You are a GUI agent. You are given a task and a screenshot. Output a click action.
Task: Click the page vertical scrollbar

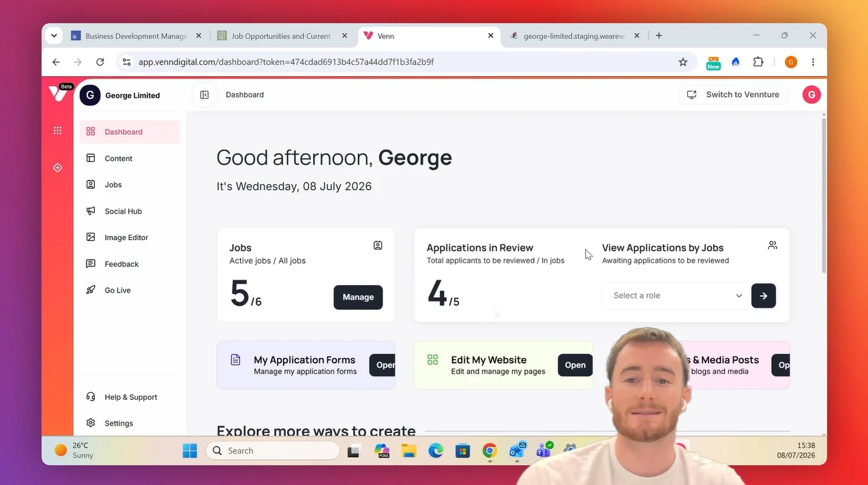tap(823, 194)
